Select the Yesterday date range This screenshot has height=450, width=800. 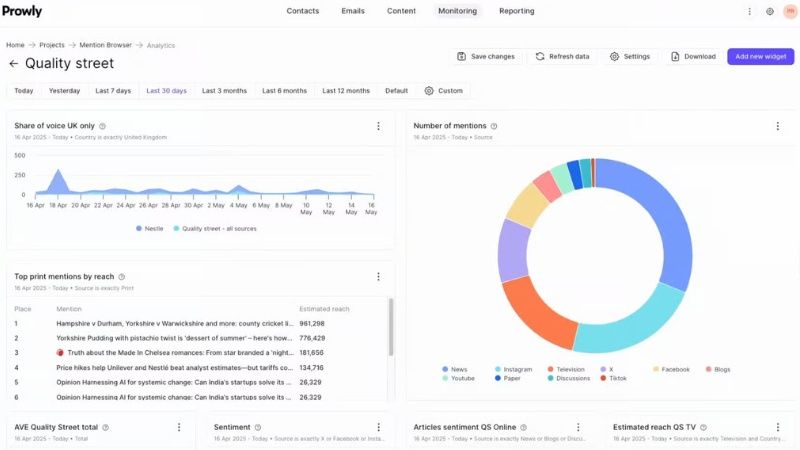coord(64,91)
